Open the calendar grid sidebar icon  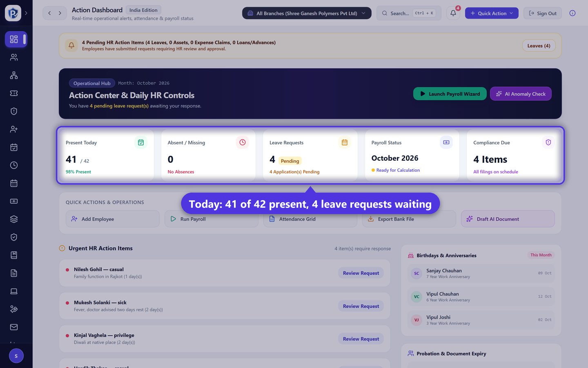point(14,183)
